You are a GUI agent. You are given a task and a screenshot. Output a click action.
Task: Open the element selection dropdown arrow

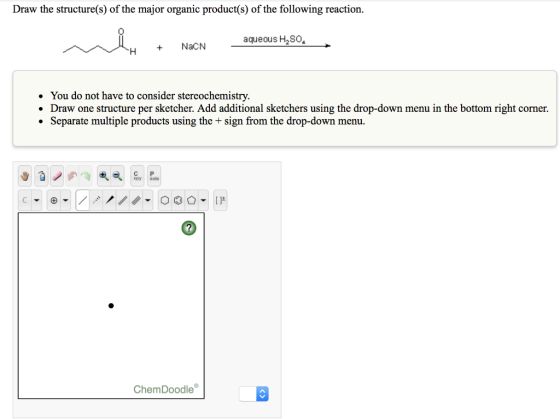coord(36,200)
